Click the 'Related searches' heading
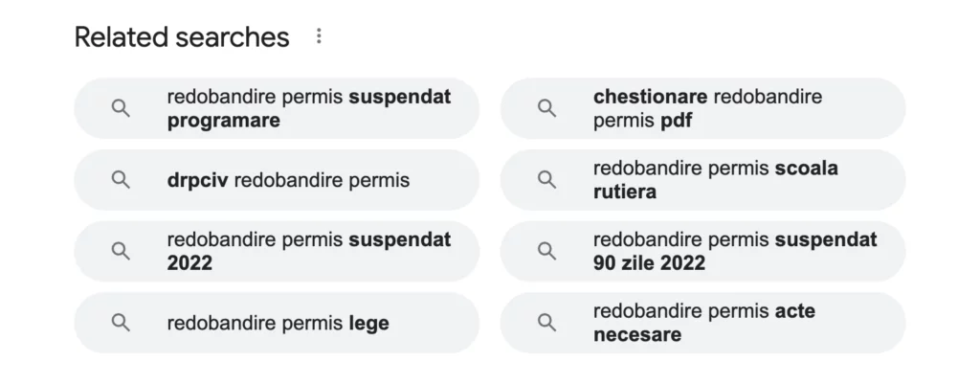Screen dimensions: 980x384 (x=182, y=37)
